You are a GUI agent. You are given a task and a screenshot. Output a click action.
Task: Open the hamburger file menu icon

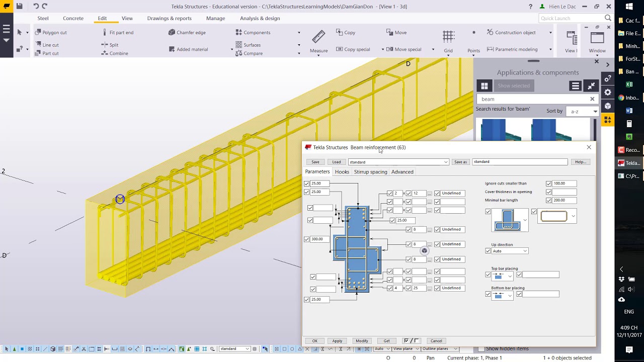click(7, 29)
